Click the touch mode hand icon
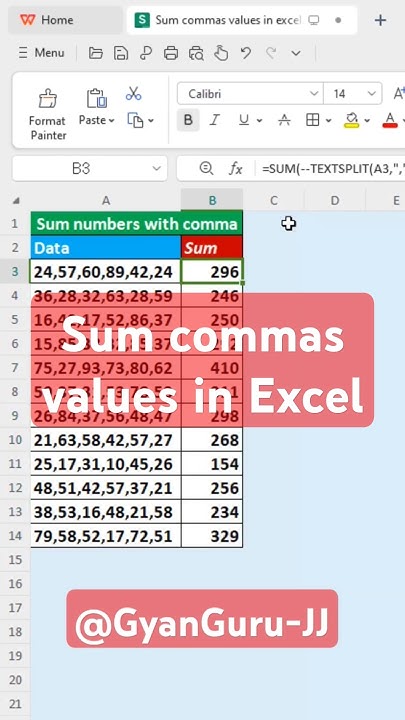This screenshot has height=720, width=405. tap(221, 53)
